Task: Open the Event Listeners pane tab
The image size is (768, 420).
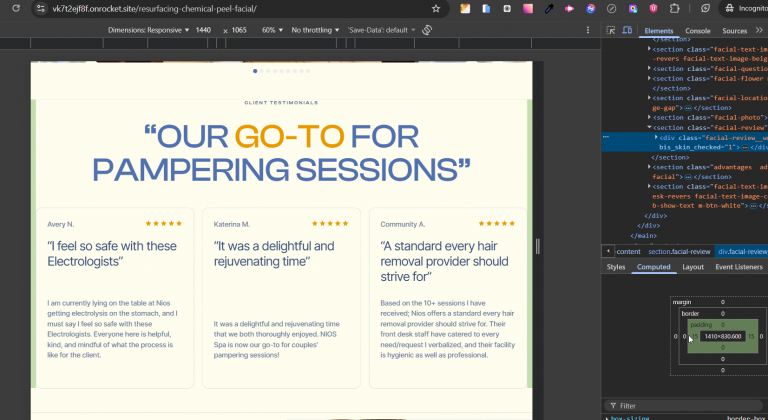Action: 739,267
